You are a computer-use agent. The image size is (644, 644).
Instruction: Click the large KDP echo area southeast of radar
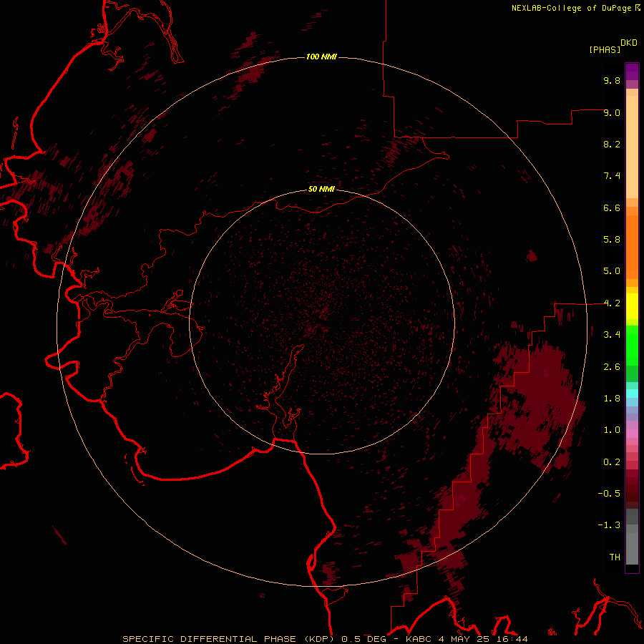click(538, 406)
